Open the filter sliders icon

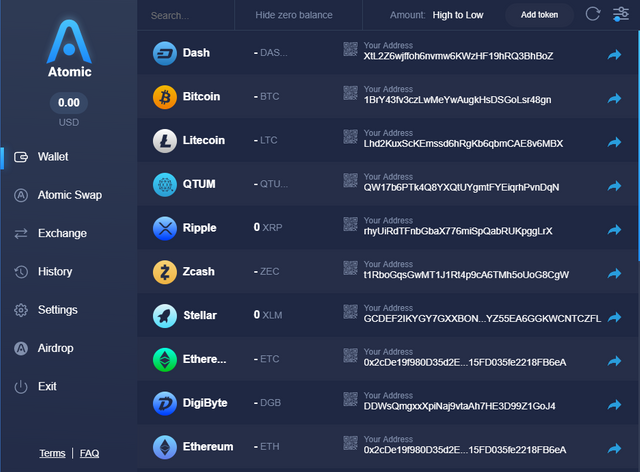[x=621, y=14]
